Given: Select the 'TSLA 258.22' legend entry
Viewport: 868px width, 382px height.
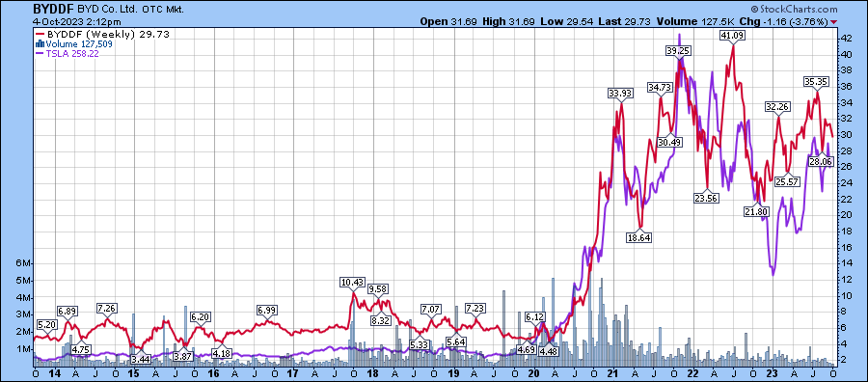Looking at the screenshot, I should click(x=72, y=54).
